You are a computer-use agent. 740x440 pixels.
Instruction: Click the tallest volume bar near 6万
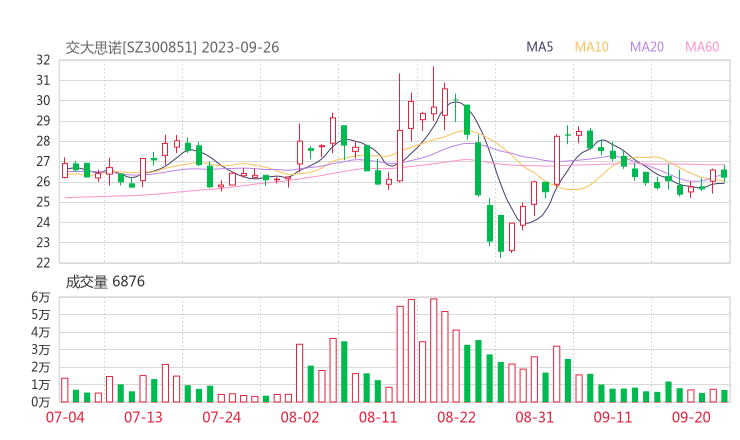pyautogui.click(x=434, y=350)
